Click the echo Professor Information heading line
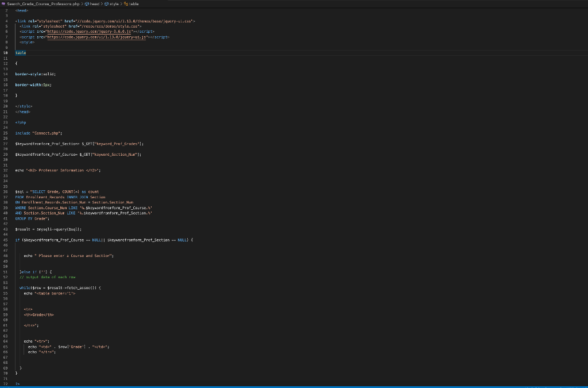Screen dimensions: 588x388 [58, 170]
